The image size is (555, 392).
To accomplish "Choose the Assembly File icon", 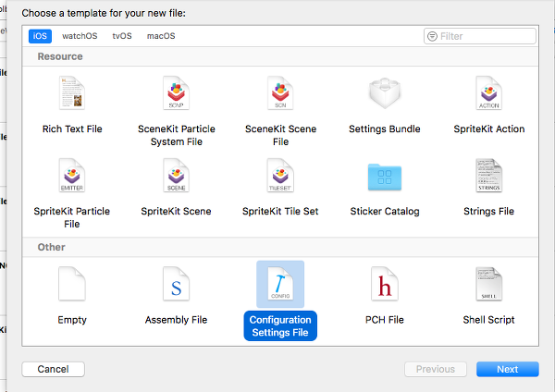I will coord(177,284).
